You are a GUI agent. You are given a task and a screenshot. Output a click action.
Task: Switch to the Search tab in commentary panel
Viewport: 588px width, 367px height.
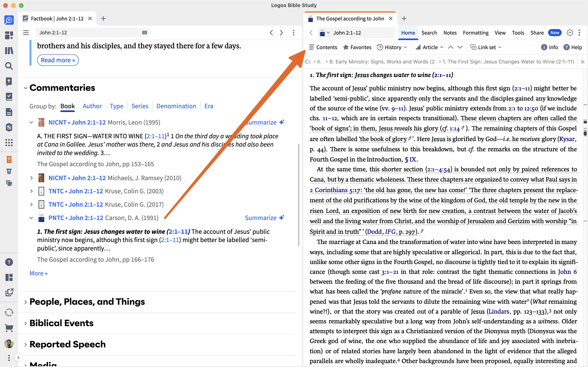[429, 33]
